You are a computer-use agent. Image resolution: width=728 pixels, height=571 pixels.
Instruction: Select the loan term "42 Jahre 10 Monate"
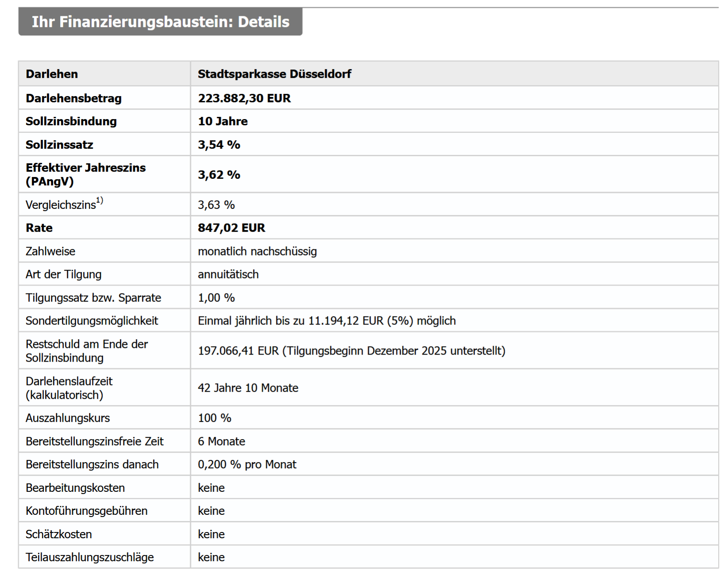pos(248,388)
